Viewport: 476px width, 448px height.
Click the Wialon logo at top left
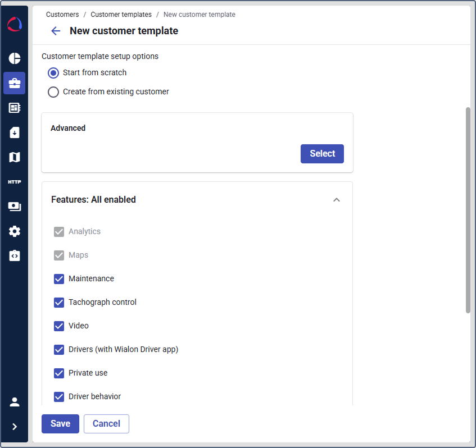(15, 25)
